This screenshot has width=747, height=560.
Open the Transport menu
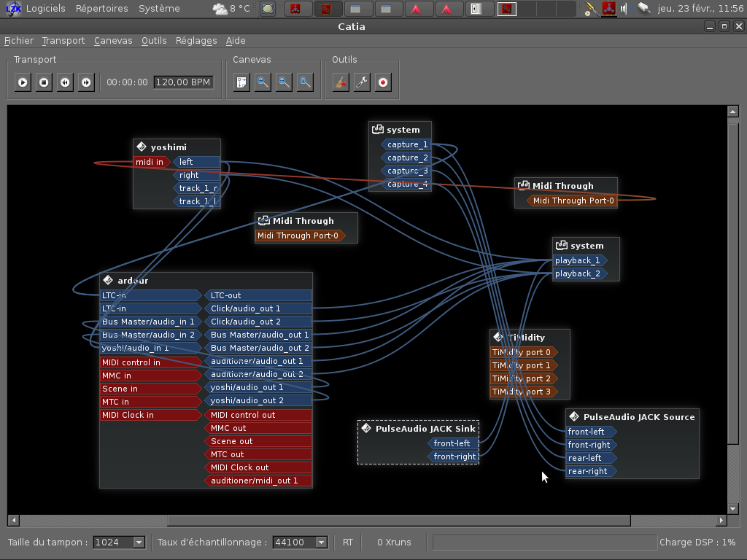pos(63,40)
